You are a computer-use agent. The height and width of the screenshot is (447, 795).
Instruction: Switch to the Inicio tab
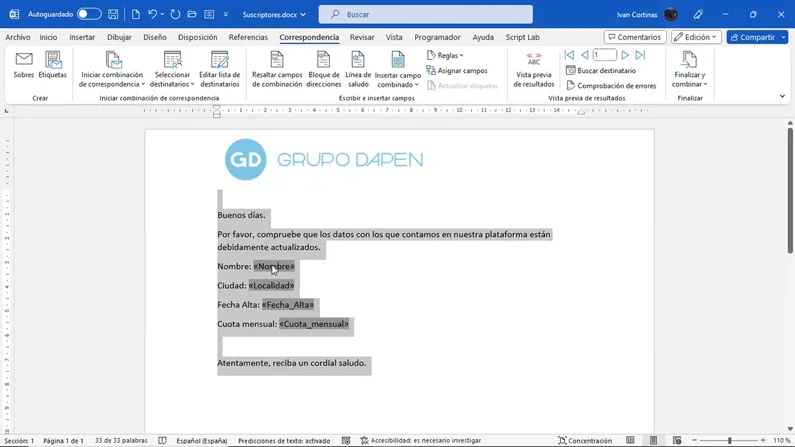click(x=48, y=37)
